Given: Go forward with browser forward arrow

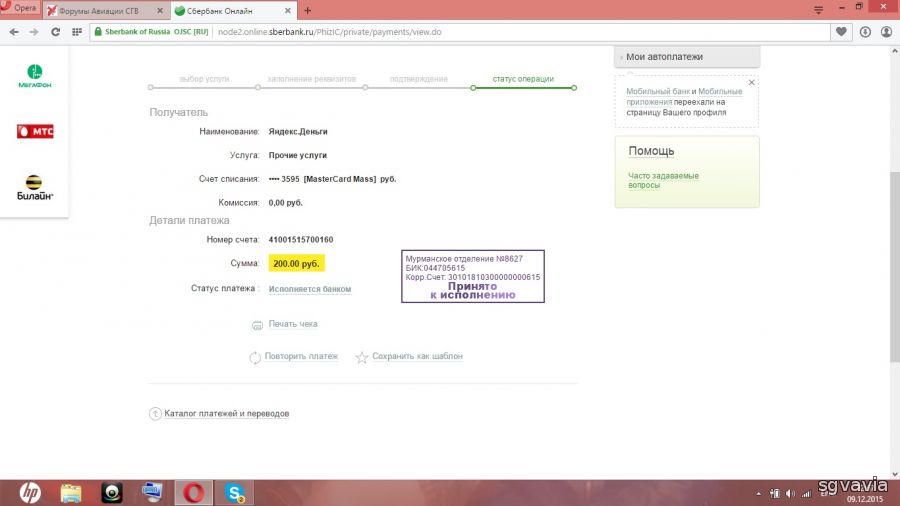Looking at the screenshot, I should (34, 32).
